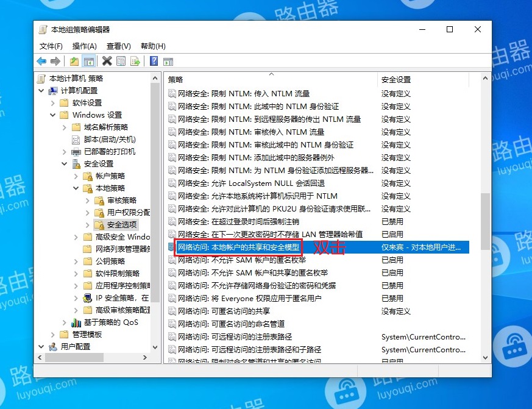Screen dimensions: 532x409
Task: Toggle the Show/Hide console tree icon
Action: click(88, 62)
